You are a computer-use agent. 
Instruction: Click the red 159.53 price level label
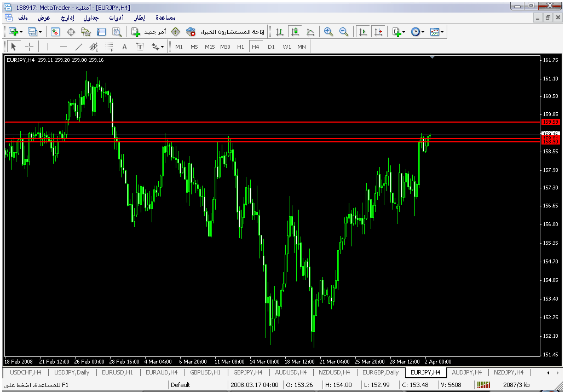click(550, 122)
